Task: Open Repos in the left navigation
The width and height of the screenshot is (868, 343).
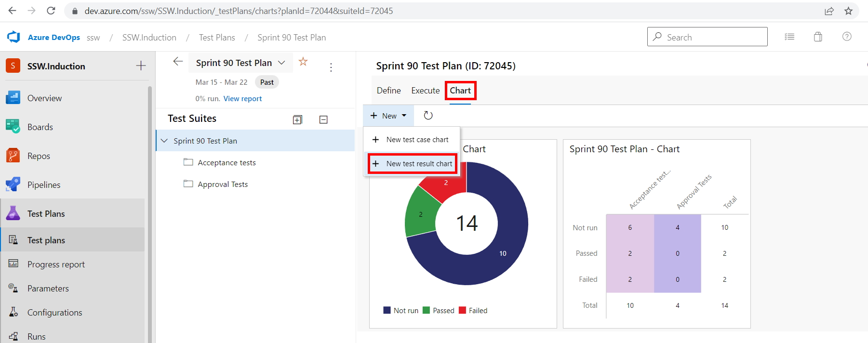Action: point(39,156)
